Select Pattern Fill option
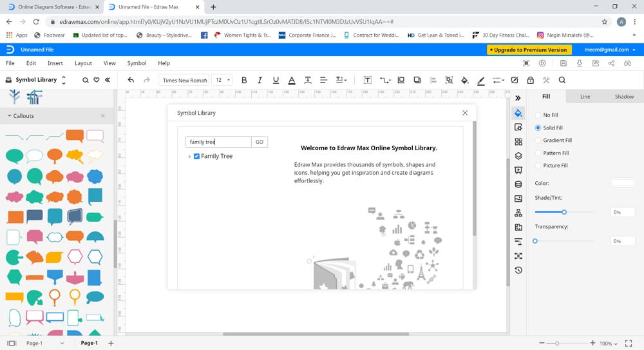 pos(552,153)
